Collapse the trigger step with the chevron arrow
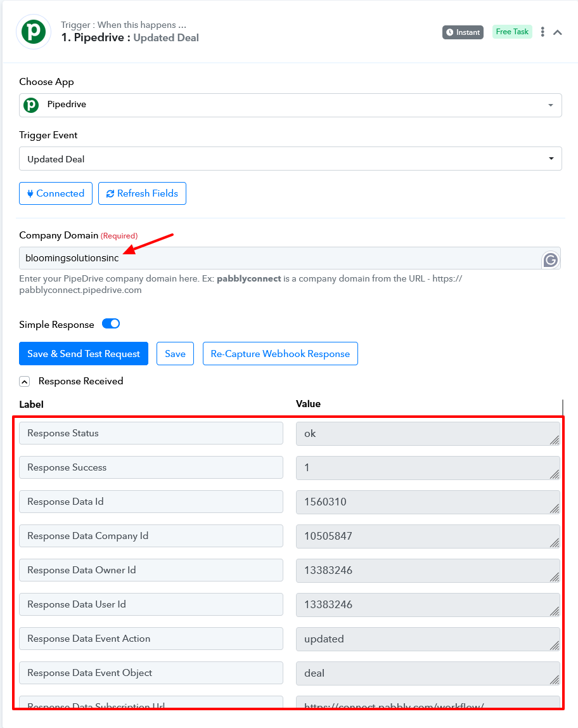This screenshot has height=728, width=578. (x=558, y=32)
